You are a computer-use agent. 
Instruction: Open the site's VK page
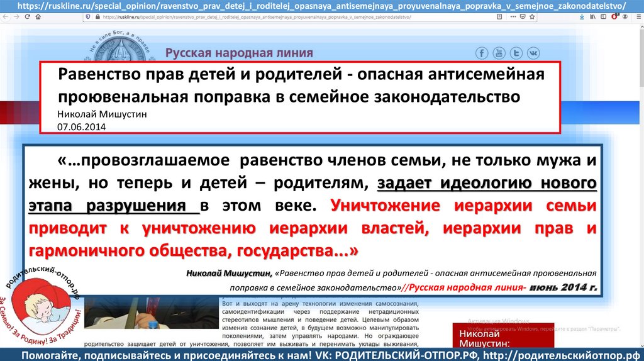coord(533,53)
